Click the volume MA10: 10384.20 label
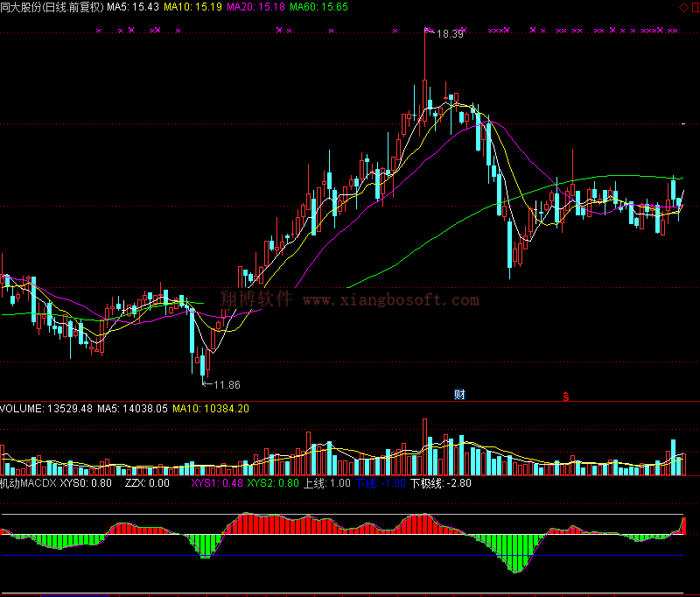 211,409
